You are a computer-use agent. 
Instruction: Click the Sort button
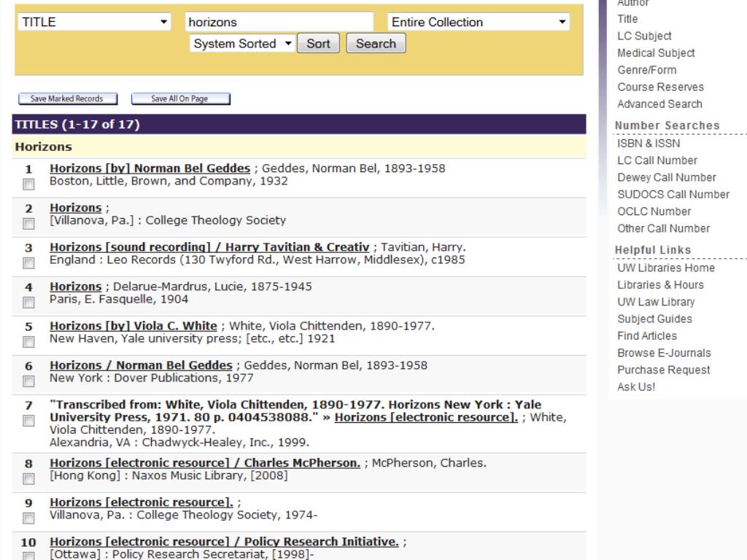pos(318,43)
